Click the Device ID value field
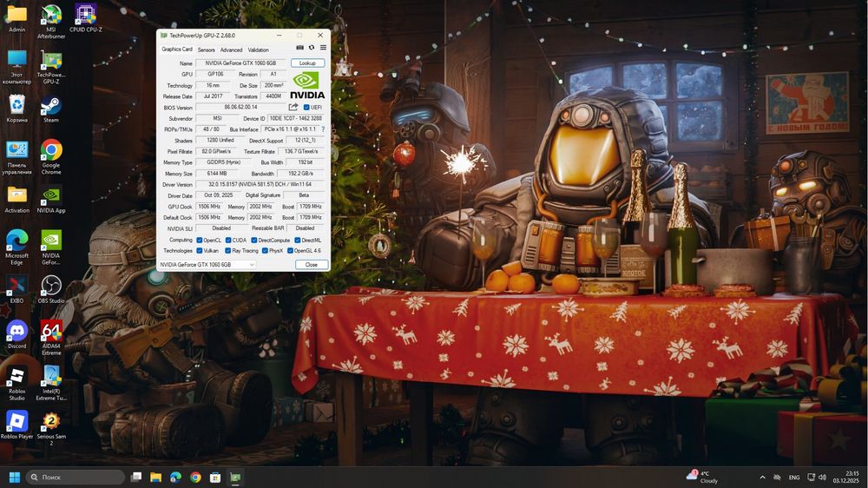The image size is (868, 488). tap(296, 118)
